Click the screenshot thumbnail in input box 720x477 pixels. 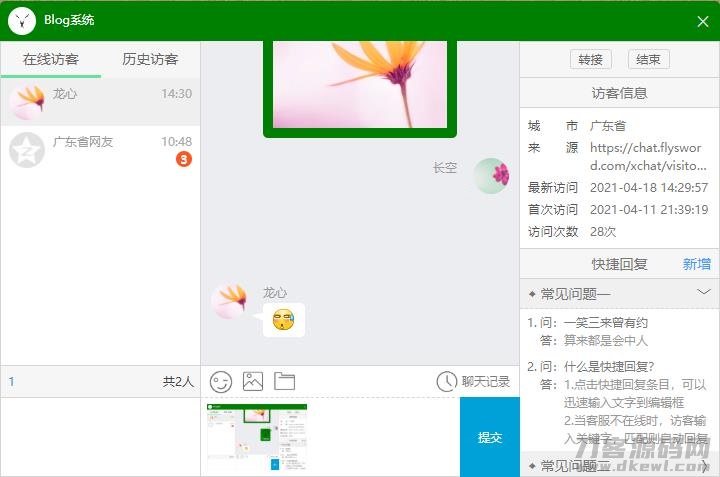click(257, 436)
